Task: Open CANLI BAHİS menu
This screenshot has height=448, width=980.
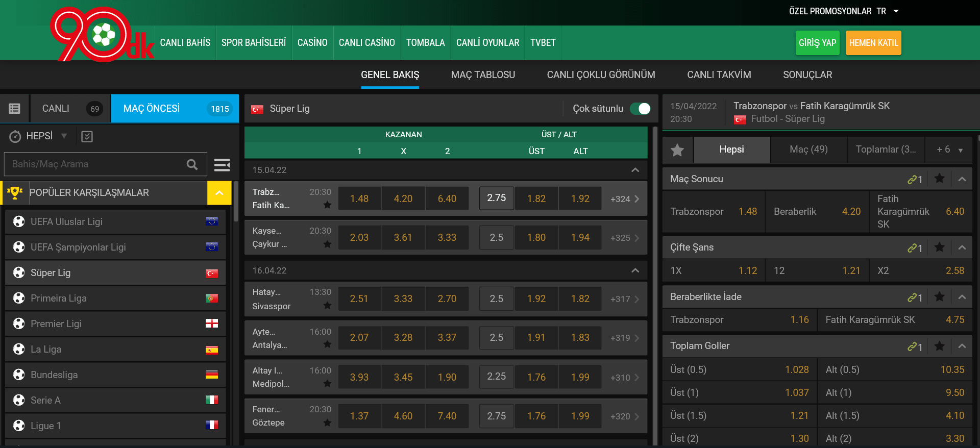Action: [x=185, y=43]
